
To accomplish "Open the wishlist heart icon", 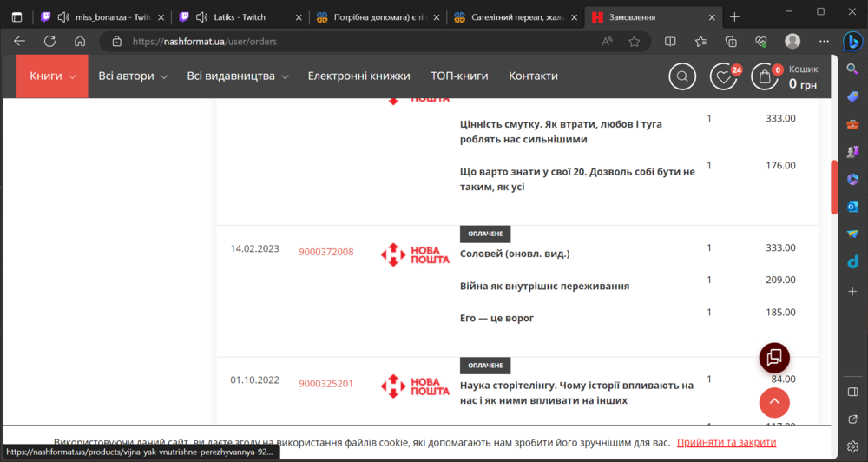I will click(x=724, y=76).
